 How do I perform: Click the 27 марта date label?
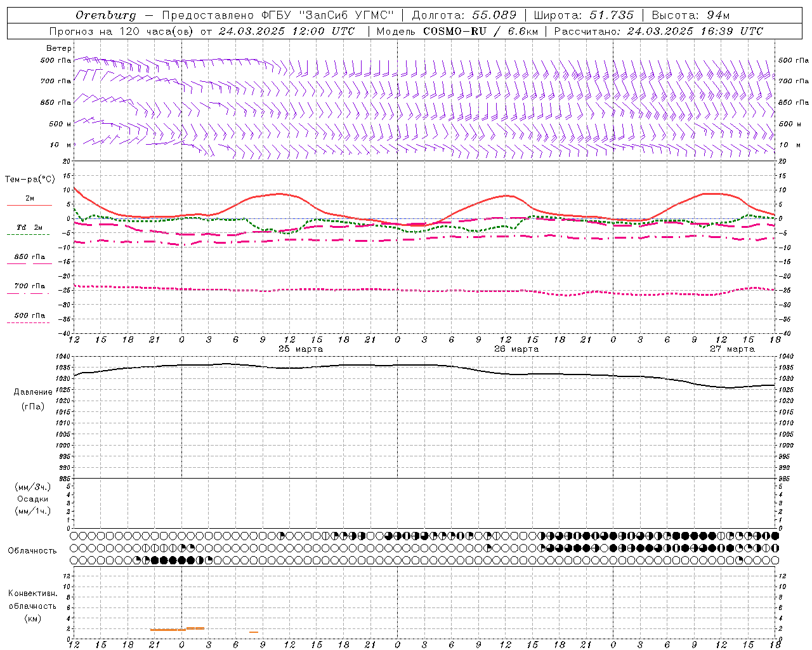(732, 349)
